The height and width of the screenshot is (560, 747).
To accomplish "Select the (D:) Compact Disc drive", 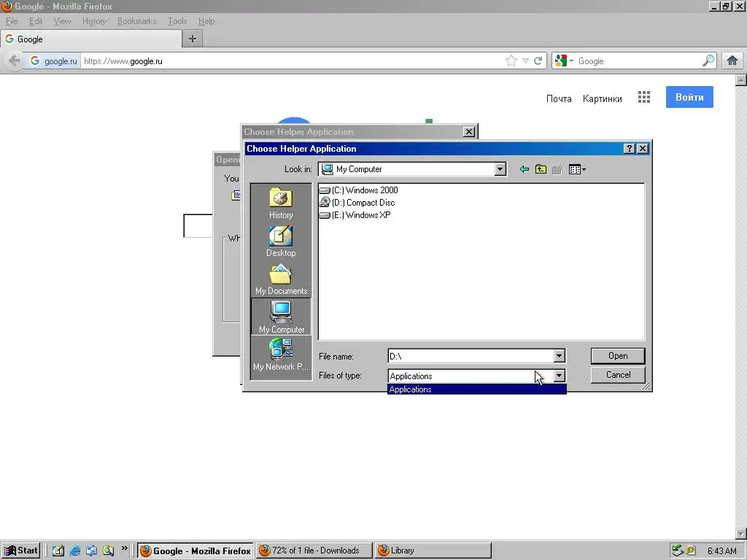I will click(357, 203).
